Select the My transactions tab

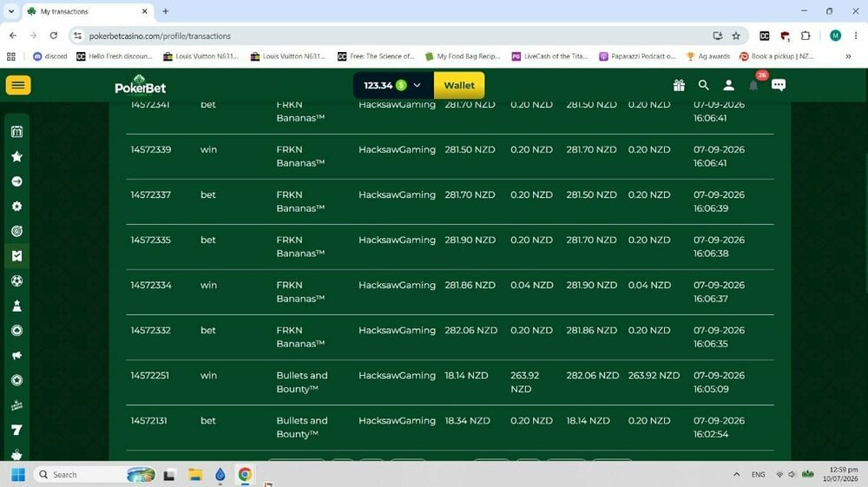(x=88, y=11)
